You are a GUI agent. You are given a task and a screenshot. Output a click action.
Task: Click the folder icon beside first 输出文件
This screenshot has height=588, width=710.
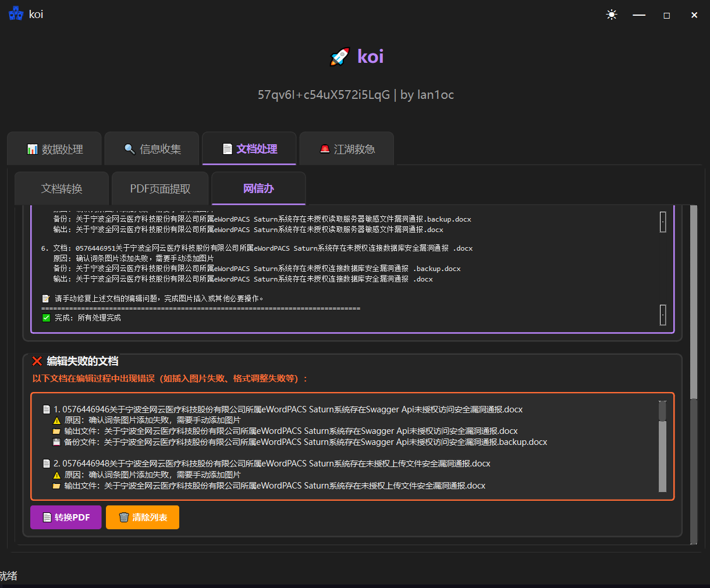[x=56, y=432]
